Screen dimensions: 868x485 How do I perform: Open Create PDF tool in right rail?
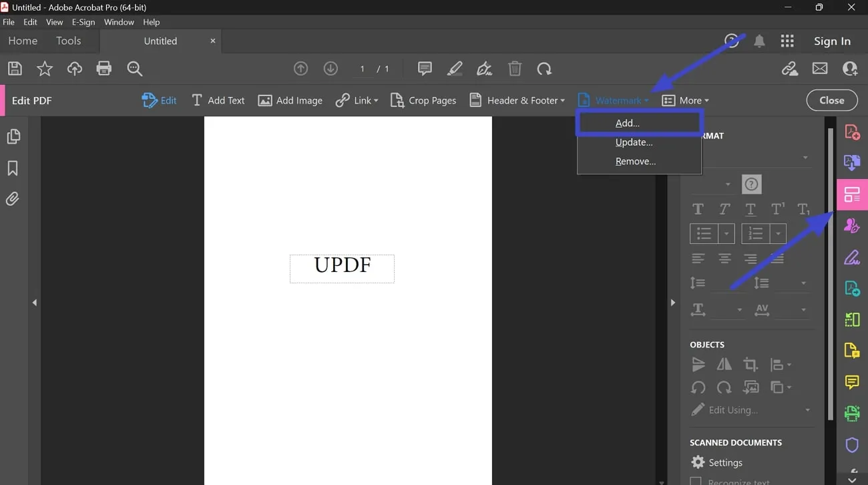[852, 132]
